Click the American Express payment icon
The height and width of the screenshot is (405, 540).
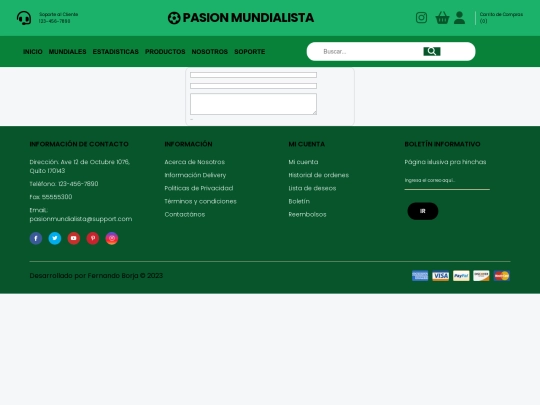pos(420,276)
